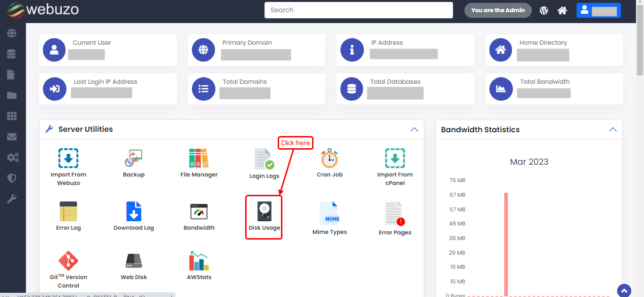Open the database section in sidebar
The width and height of the screenshot is (644, 297).
pos(12,54)
